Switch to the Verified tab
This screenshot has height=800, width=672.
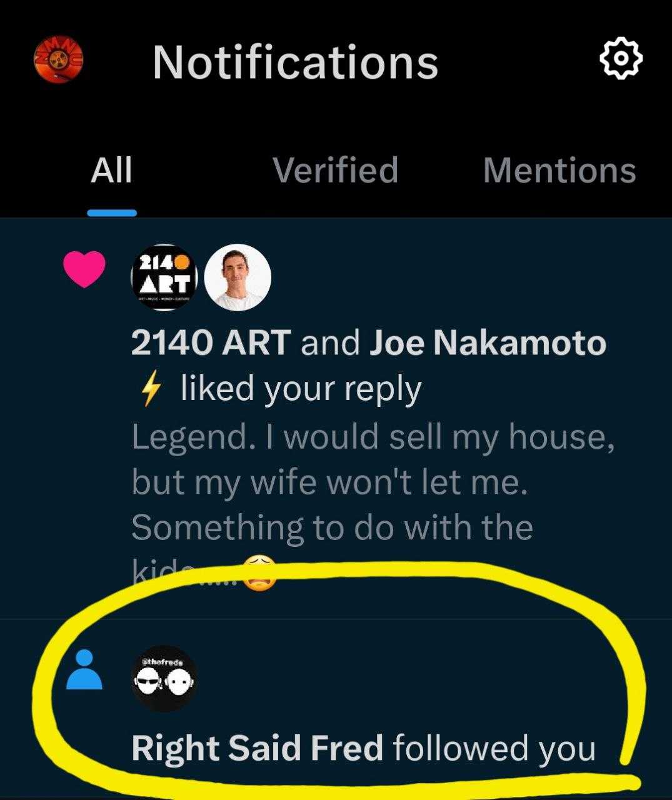[336, 170]
